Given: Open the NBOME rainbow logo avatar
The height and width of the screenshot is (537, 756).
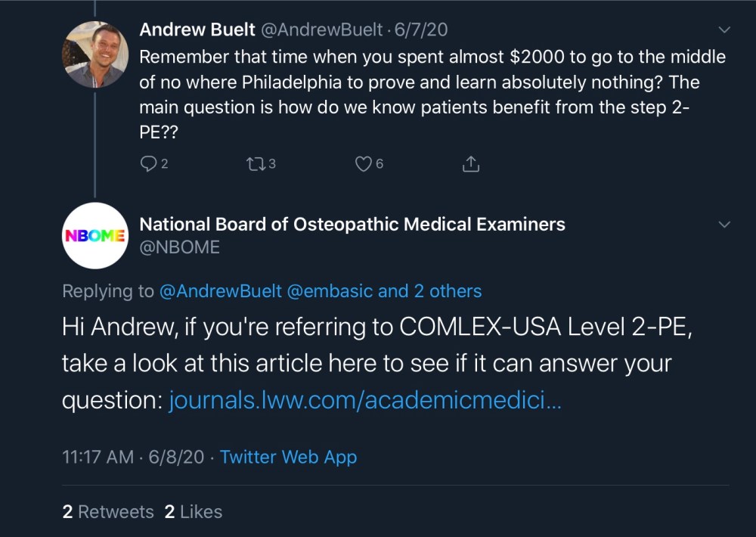Looking at the screenshot, I should [x=94, y=235].
